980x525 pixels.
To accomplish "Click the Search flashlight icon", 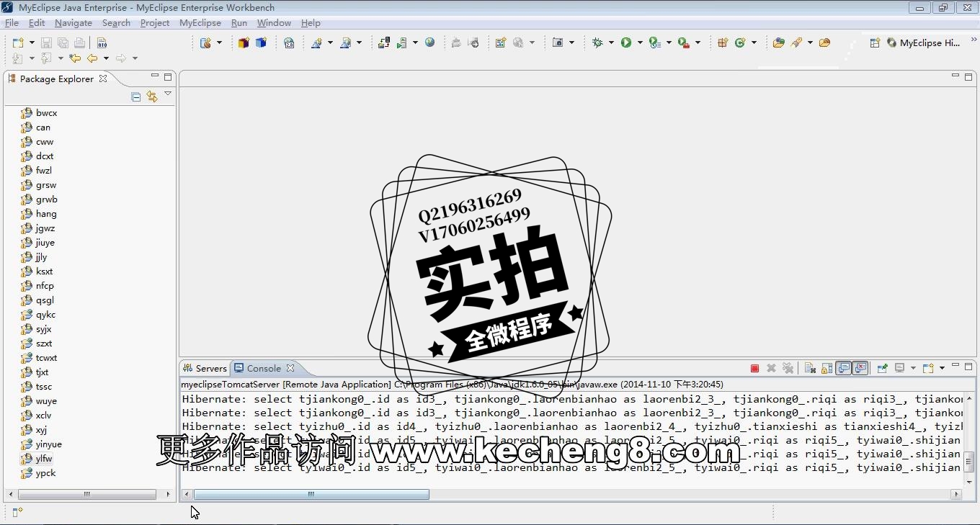I will click(796, 43).
